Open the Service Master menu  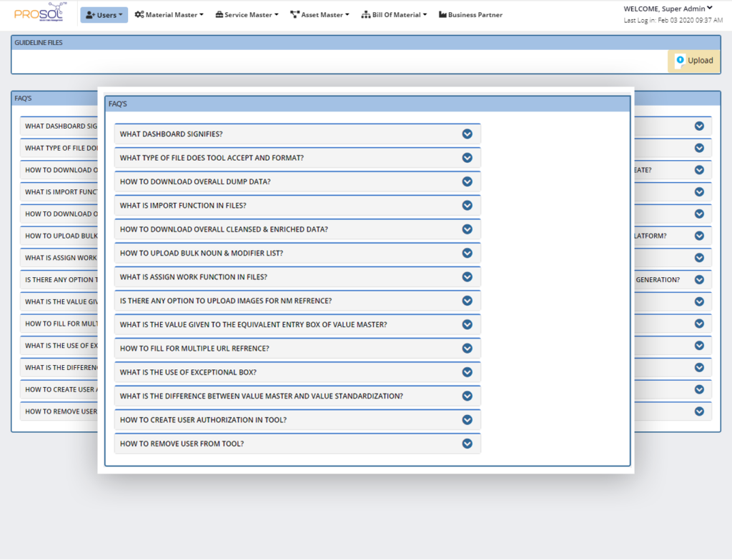248,15
